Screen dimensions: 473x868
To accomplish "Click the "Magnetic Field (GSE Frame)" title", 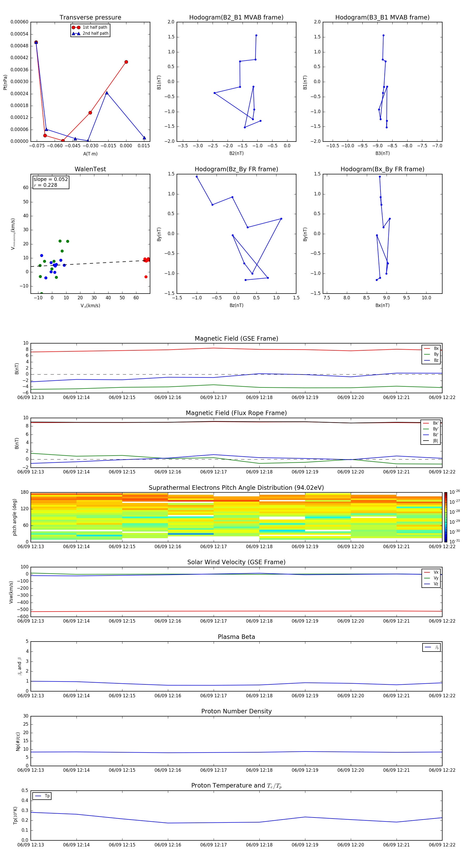I will tap(236, 339).
